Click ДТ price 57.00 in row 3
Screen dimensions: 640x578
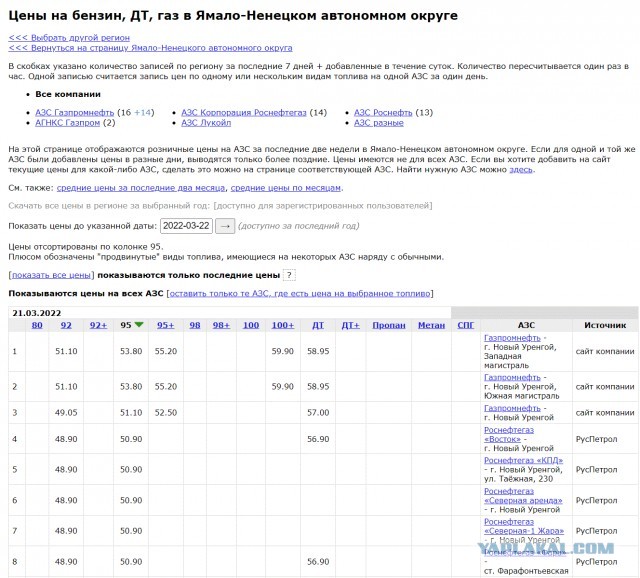pyautogui.click(x=318, y=413)
